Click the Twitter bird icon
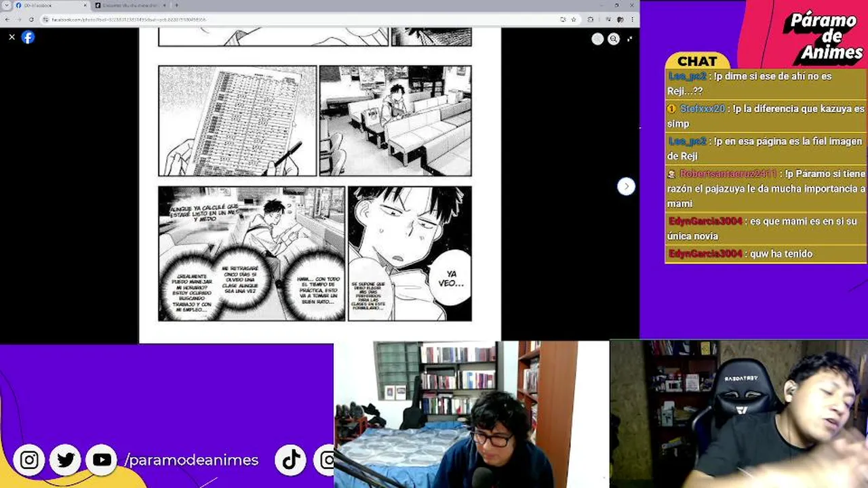 tap(66, 461)
